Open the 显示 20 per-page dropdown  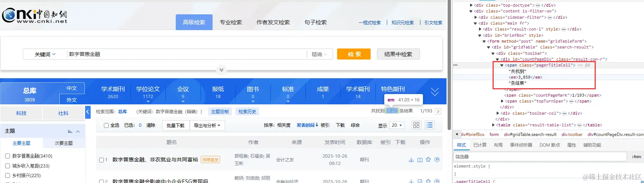pos(397,125)
